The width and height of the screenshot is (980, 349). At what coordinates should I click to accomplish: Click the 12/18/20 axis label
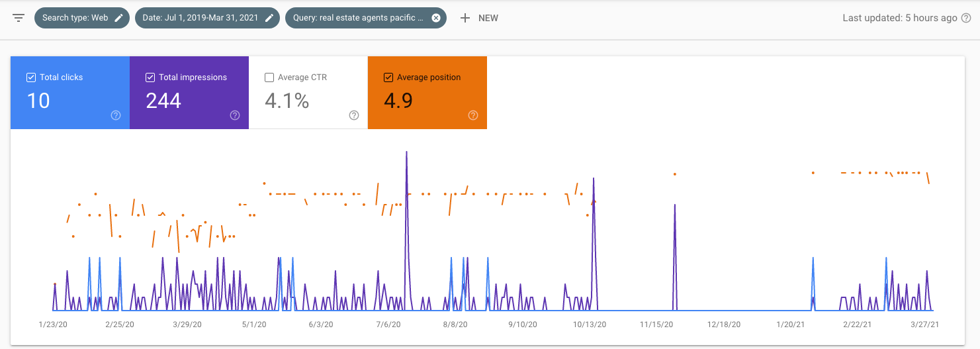click(724, 324)
